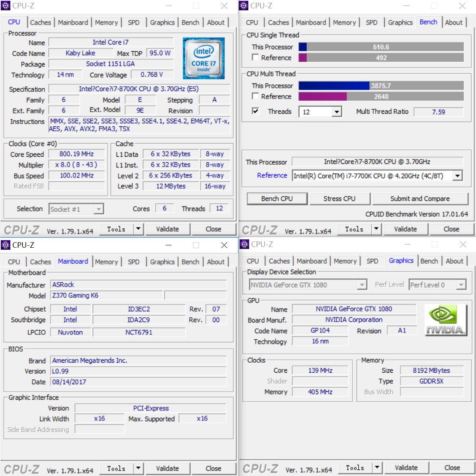
Task: Expand the Tools arrow in the Mainboard window
Action: click(138, 468)
